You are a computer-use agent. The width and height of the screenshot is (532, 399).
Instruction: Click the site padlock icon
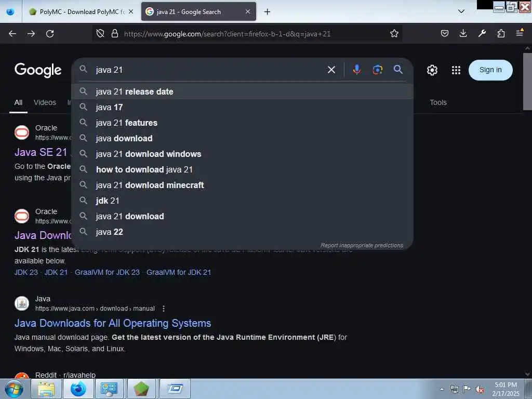115,33
